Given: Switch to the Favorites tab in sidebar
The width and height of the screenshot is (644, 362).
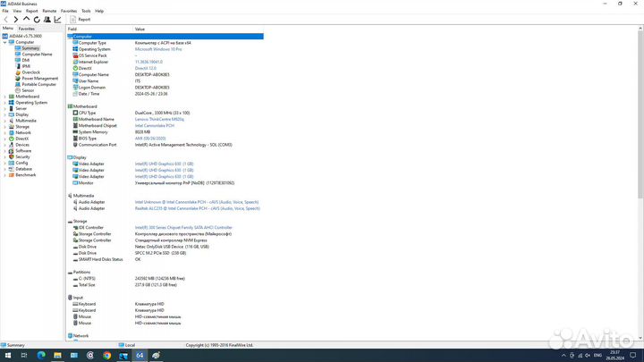Looking at the screenshot, I should (26, 29).
